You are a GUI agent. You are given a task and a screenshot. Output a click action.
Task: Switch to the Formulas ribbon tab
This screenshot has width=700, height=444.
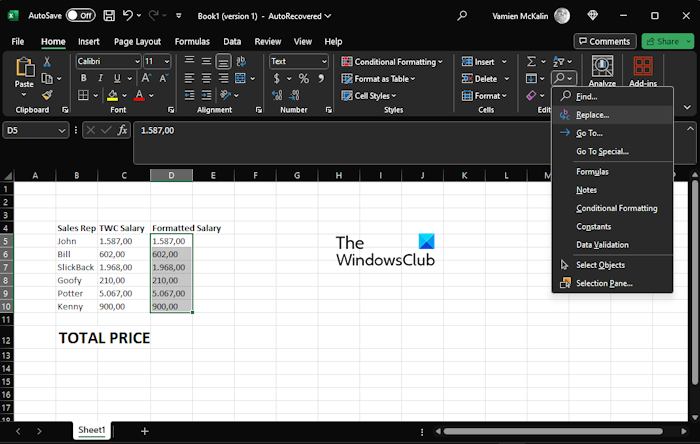tap(192, 42)
